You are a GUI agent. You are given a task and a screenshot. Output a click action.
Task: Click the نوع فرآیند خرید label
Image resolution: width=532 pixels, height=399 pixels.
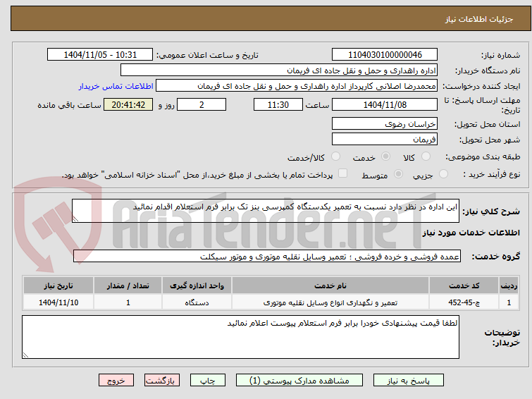tap(491, 174)
